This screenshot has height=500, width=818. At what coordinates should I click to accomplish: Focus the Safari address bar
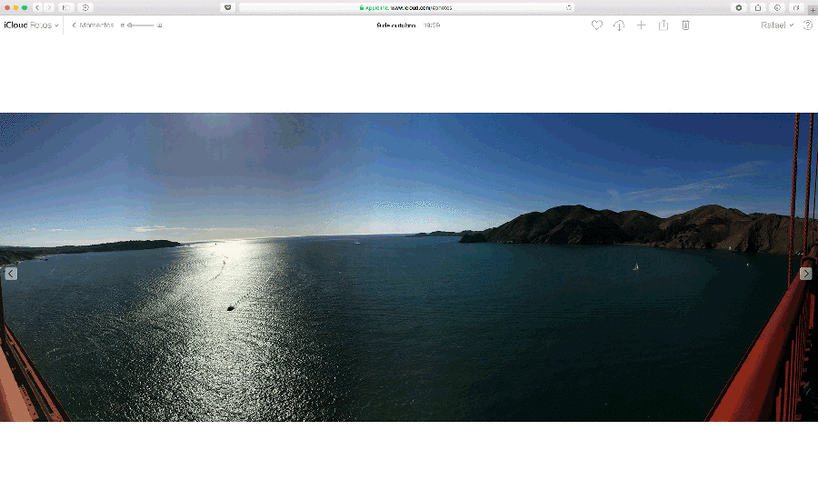(406, 7)
